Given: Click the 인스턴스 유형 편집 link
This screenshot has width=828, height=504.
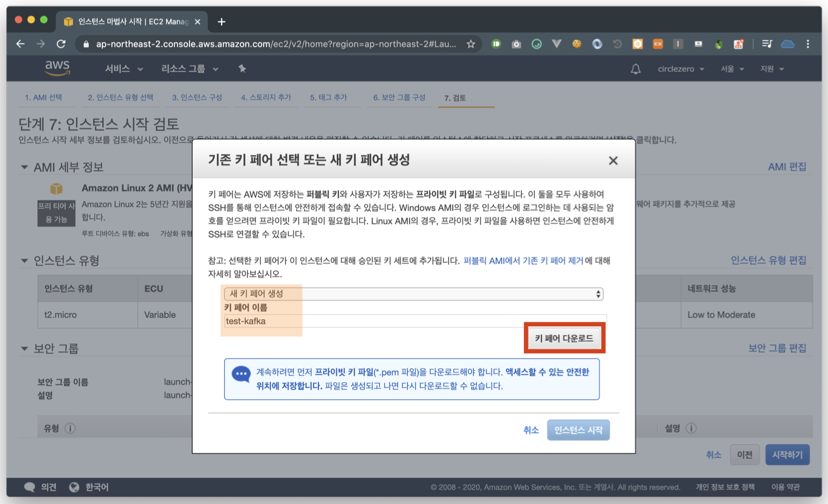Looking at the screenshot, I should (768, 260).
